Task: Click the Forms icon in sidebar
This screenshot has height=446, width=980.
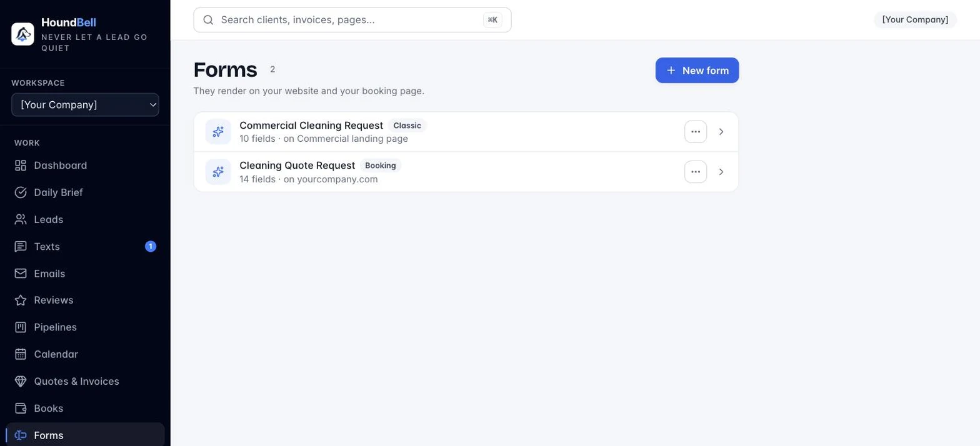Action: [x=21, y=435]
